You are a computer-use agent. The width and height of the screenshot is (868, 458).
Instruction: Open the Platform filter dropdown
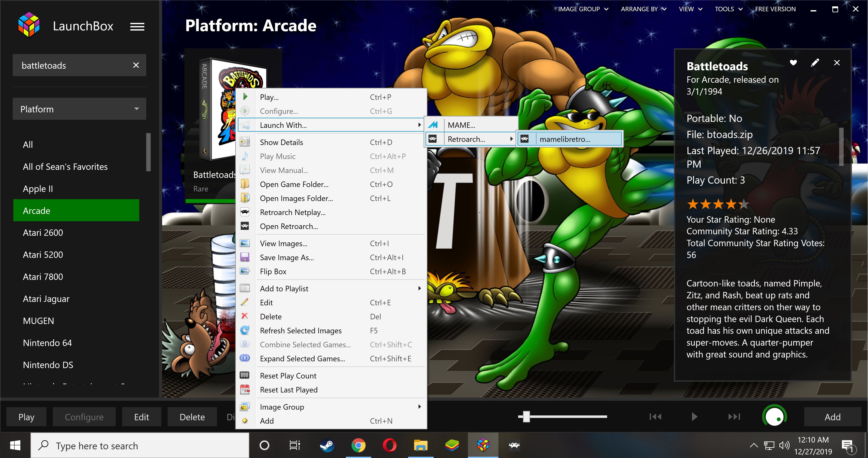pyautogui.click(x=79, y=109)
